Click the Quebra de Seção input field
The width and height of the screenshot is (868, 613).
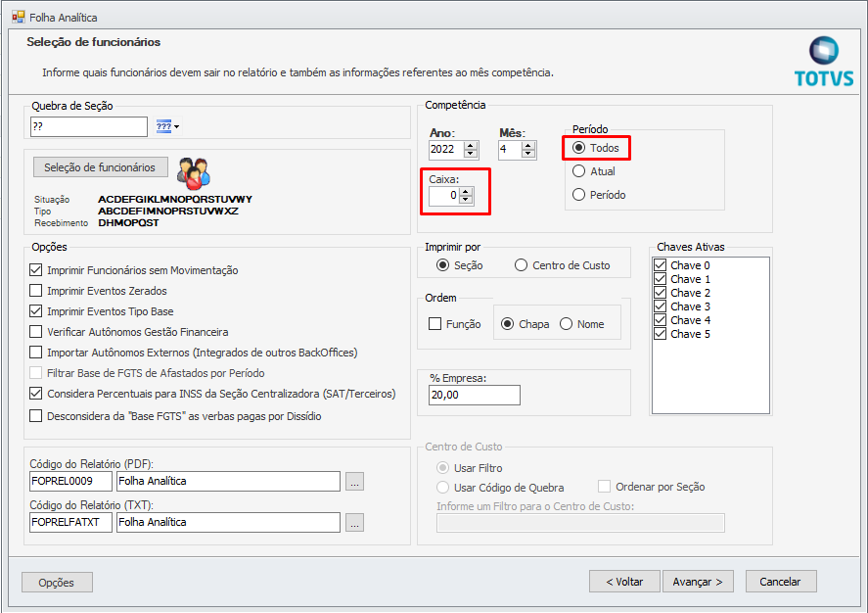(x=89, y=126)
